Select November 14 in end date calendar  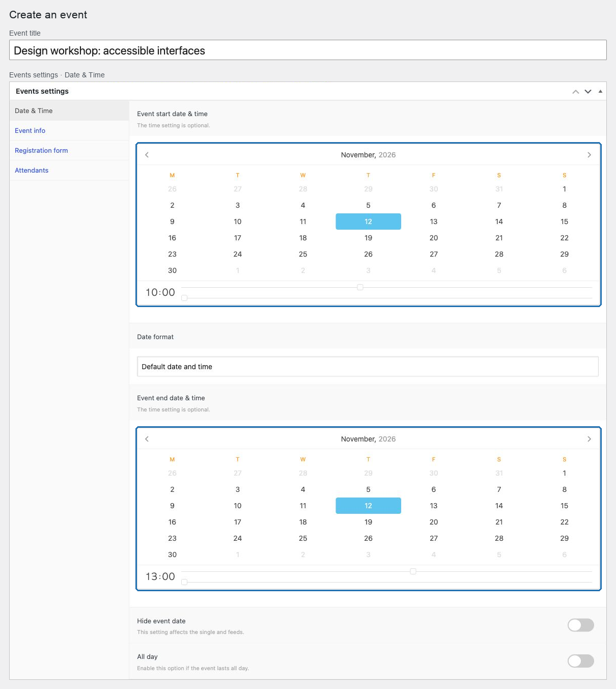[499, 506]
